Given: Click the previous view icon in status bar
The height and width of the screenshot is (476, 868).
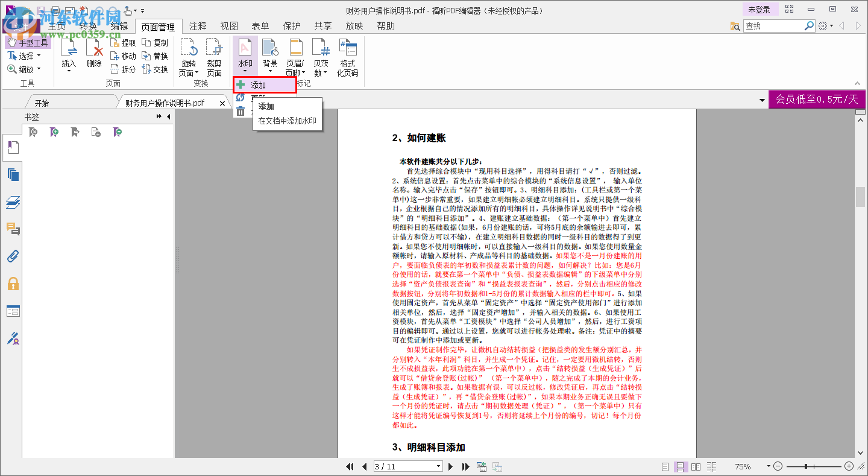Looking at the screenshot, I should (x=482, y=466).
